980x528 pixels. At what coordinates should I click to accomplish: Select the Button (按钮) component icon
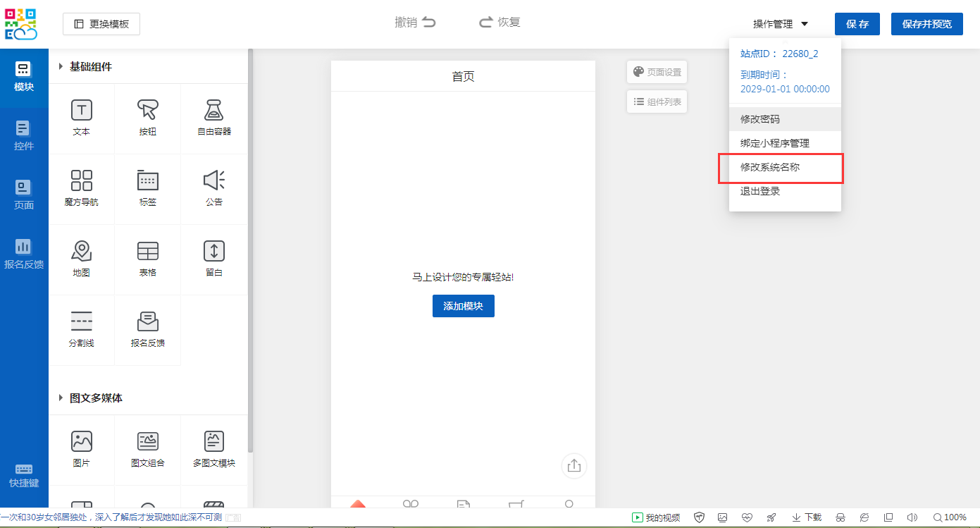click(x=147, y=111)
